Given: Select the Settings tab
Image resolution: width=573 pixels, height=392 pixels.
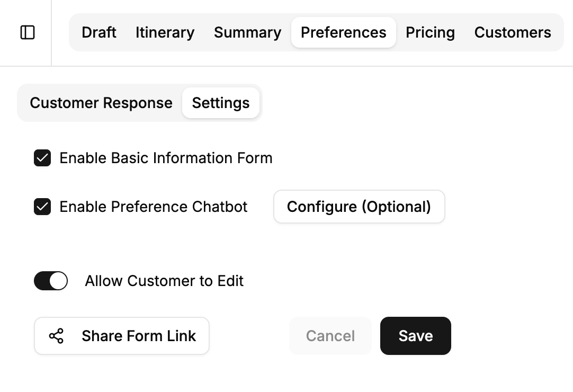Looking at the screenshot, I should pyautogui.click(x=221, y=103).
